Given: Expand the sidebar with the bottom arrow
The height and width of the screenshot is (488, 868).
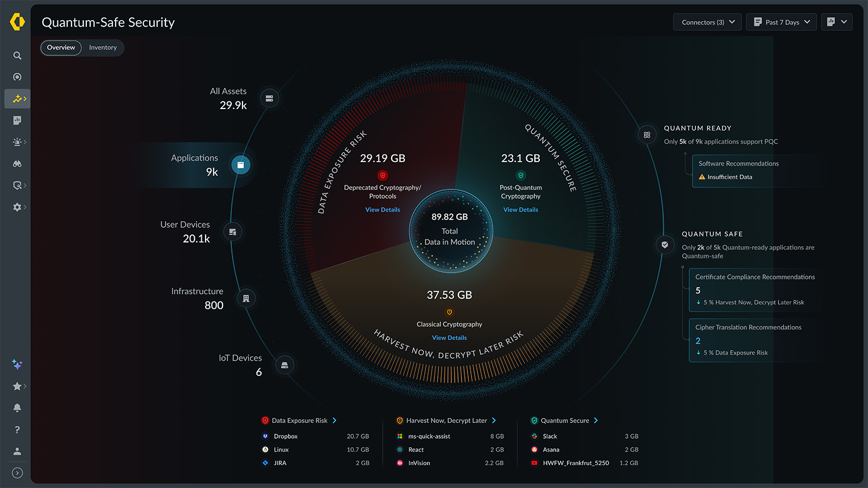Looking at the screenshot, I should click(x=17, y=473).
